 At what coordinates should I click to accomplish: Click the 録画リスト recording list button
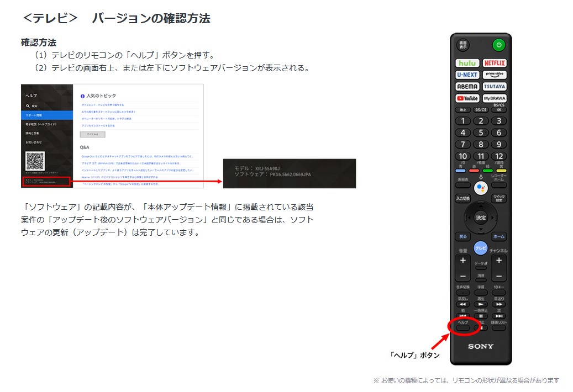pos(499,328)
